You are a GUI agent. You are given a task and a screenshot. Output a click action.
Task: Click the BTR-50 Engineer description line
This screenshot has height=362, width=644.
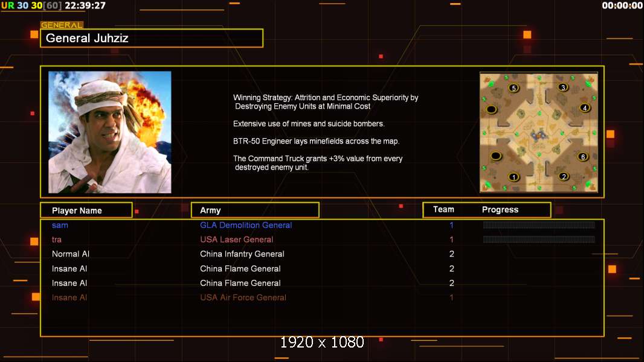pos(316,141)
